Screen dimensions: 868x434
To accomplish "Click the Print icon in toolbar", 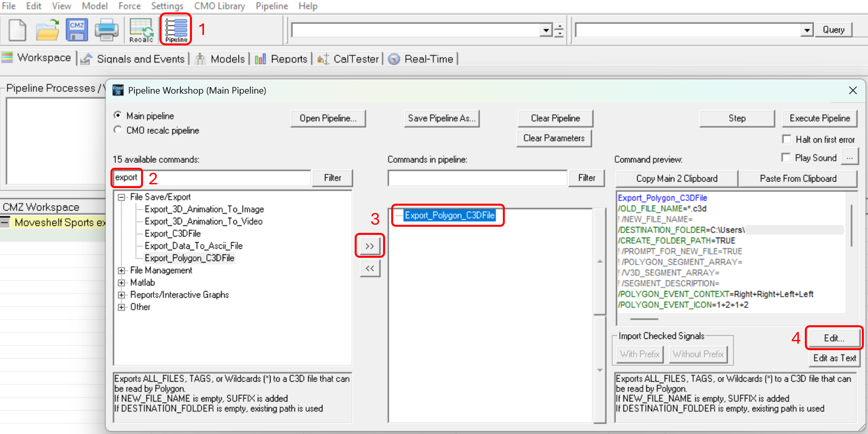I will coord(107,30).
